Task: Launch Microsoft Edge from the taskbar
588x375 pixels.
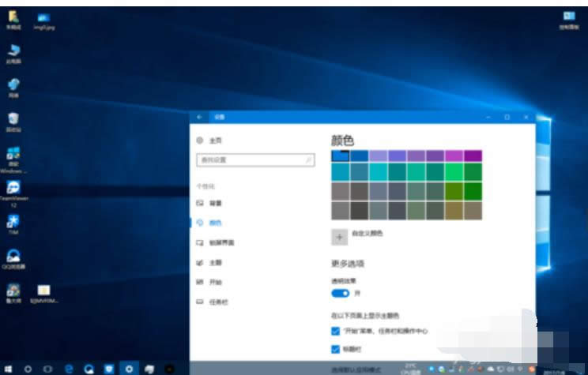Action: click(69, 368)
